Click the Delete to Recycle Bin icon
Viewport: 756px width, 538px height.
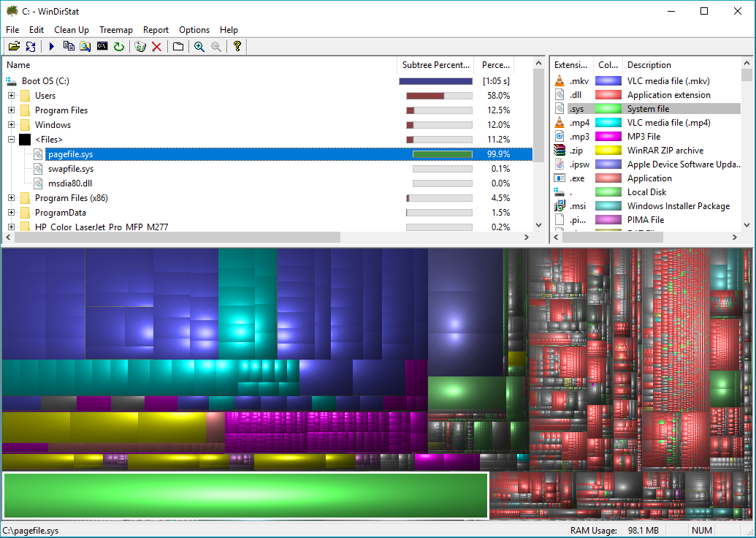click(x=140, y=46)
